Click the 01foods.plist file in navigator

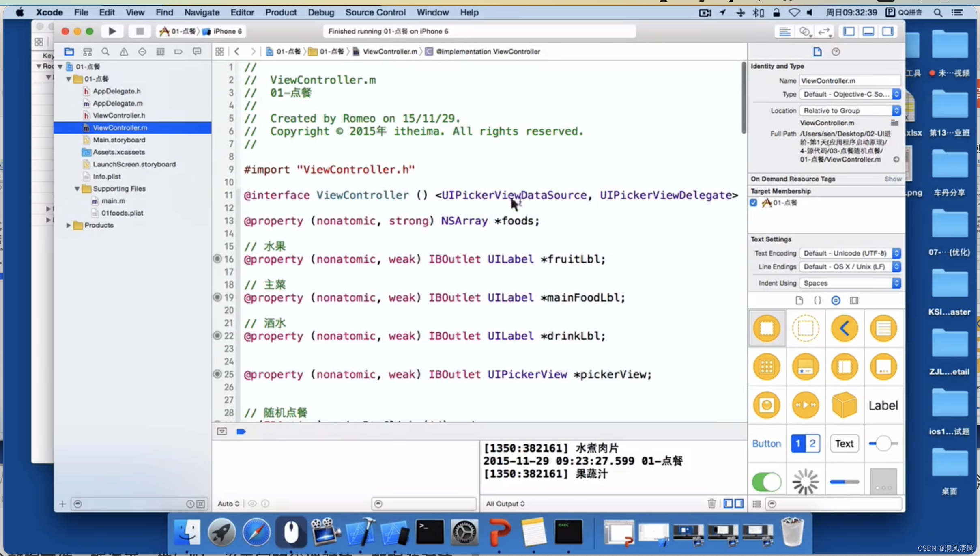coord(122,213)
